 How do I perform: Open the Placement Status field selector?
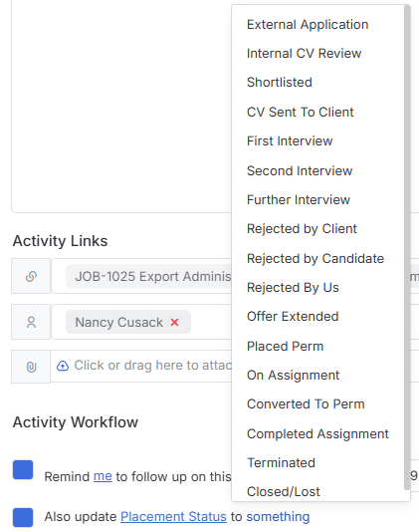[x=173, y=517]
